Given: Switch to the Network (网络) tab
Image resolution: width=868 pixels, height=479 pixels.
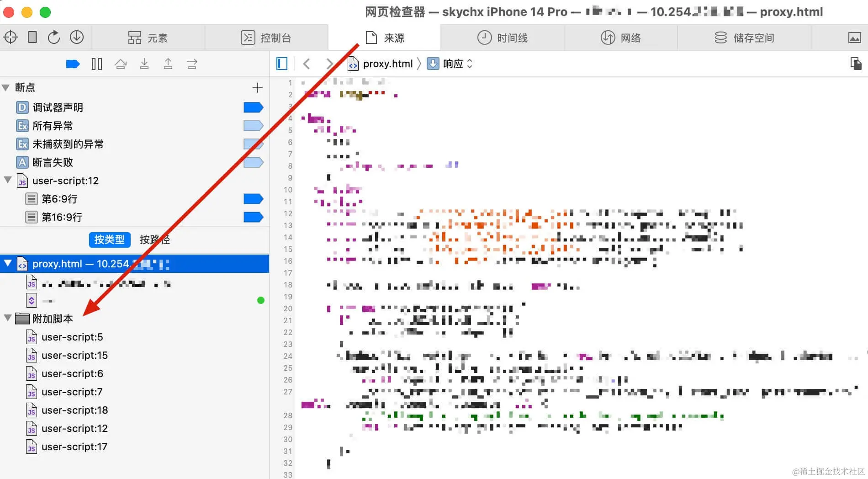Looking at the screenshot, I should pyautogui.click(x=620, y=37).
